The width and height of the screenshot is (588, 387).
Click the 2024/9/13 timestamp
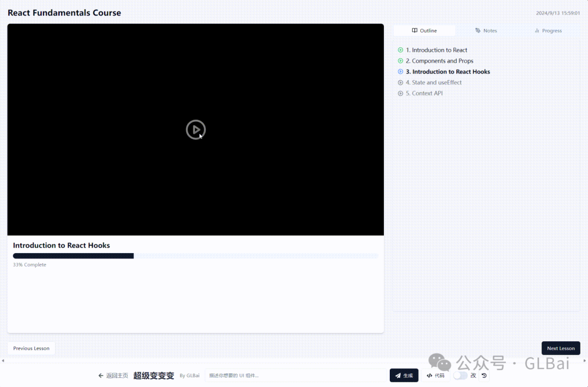(558, 13)
